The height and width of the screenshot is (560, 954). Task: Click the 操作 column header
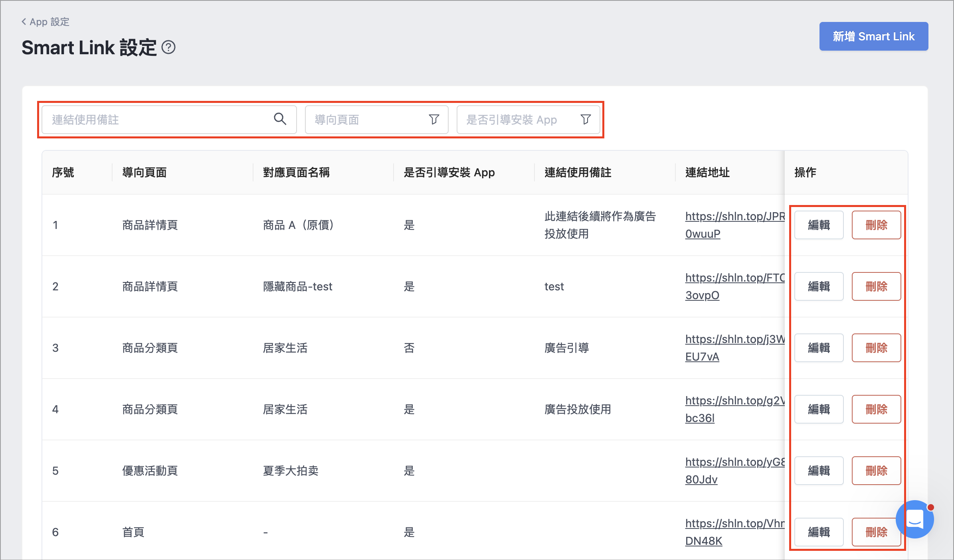pyautogui.click(x=805, y=172)
